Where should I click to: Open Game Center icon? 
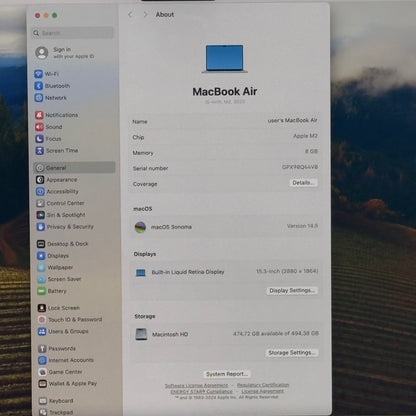coord(42,372)
